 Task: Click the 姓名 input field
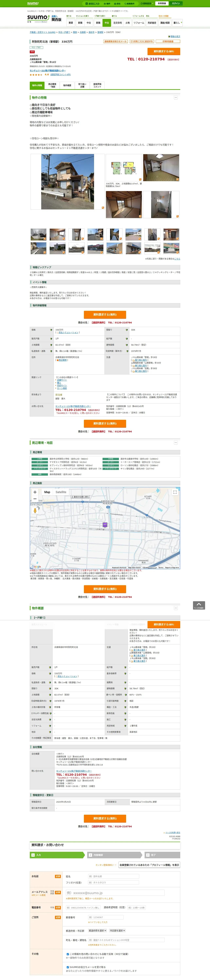[113, 876]
